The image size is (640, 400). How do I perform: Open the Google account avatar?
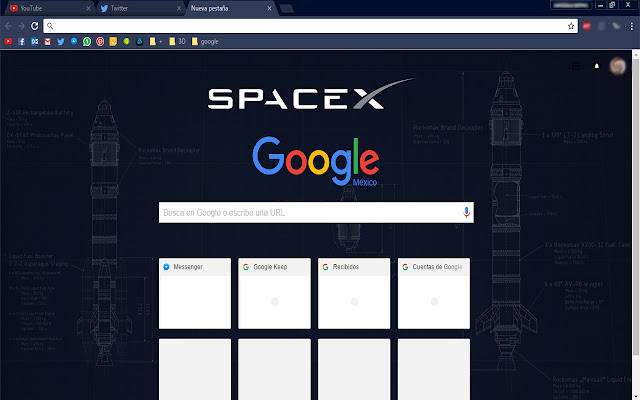point(618,66)
